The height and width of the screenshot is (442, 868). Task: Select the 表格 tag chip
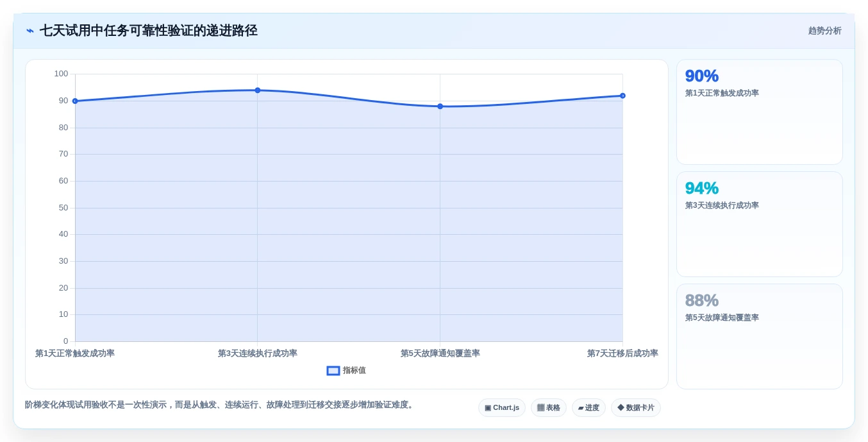point(549,408)
